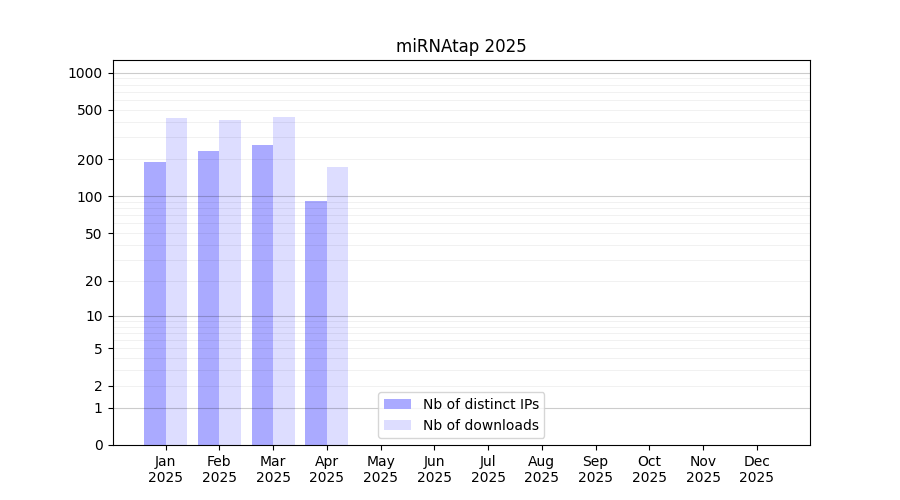Click the downloads legend color swatch
Image resolution: width=900 pixels, height=500 pixels.
coord(397,425)
